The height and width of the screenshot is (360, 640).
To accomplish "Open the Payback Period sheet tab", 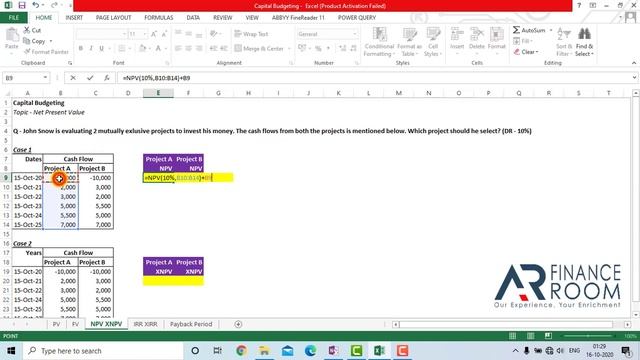I will point(191,324).
